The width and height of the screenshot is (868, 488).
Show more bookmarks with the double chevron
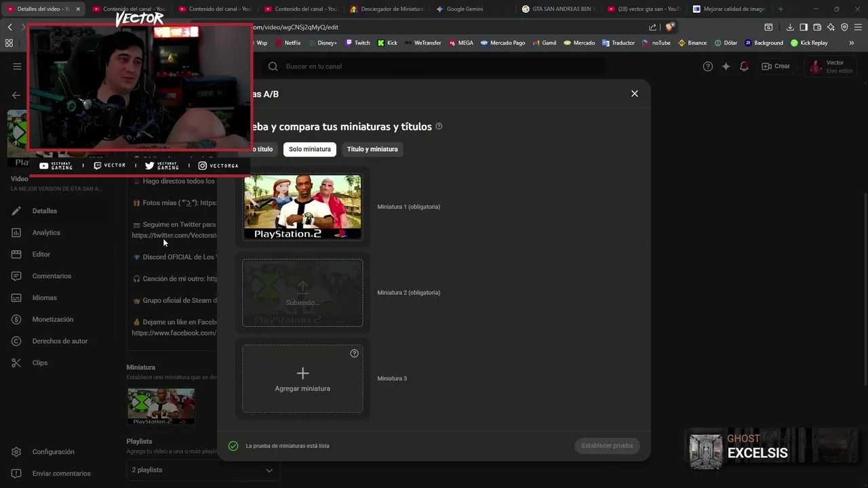[852, 43]
